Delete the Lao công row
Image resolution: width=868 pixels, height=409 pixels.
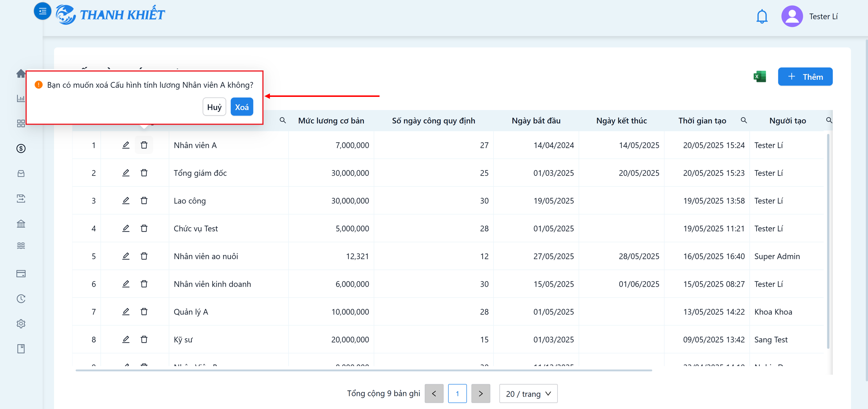[x=144, y=200]
